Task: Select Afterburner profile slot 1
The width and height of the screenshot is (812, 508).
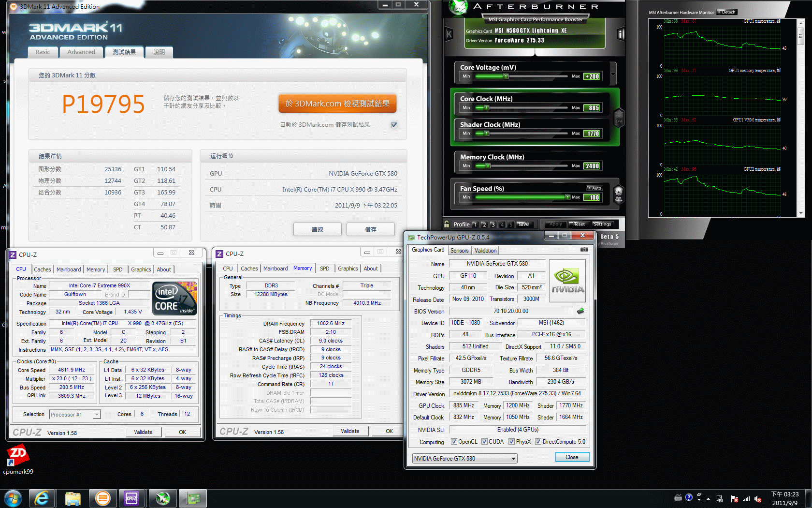Action: click(475, 224)
